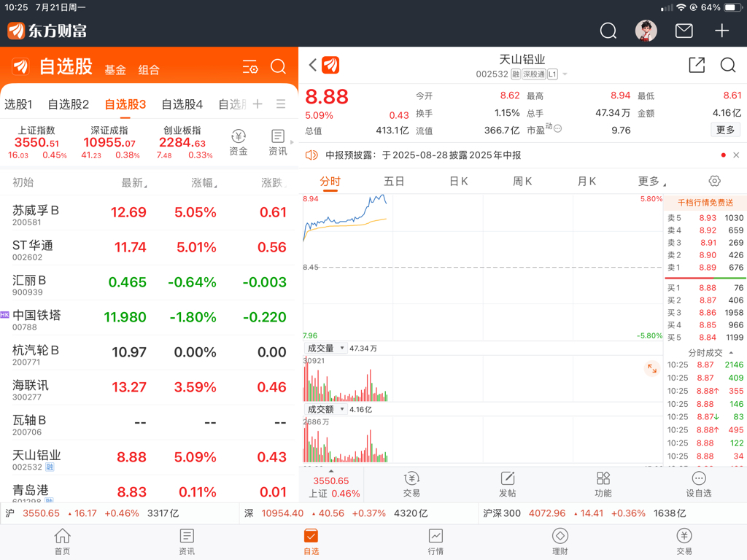Open 成交量 indicator dropdown
The height and width of the screenshot is (560, 747).
pos(325,348)
